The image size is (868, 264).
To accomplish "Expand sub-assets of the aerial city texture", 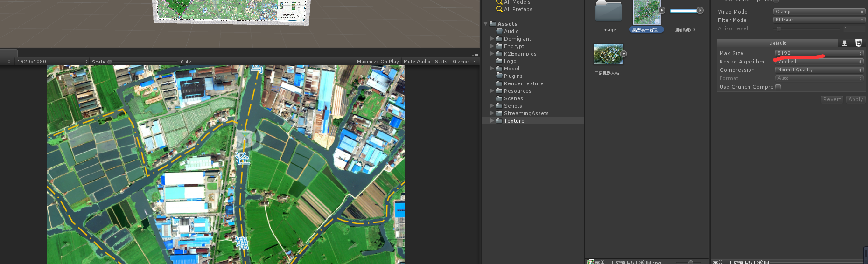I will pyautogui.click(x=623, y=54).
